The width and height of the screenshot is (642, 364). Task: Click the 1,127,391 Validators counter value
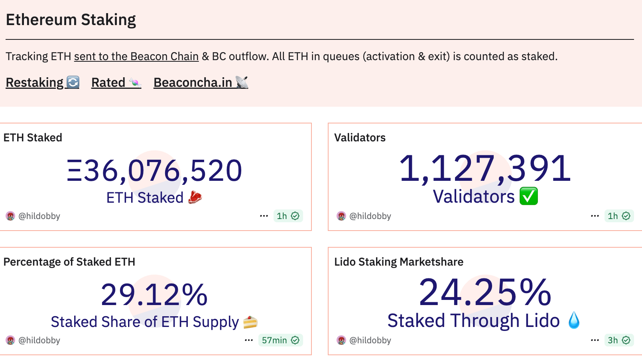point(485,169)
